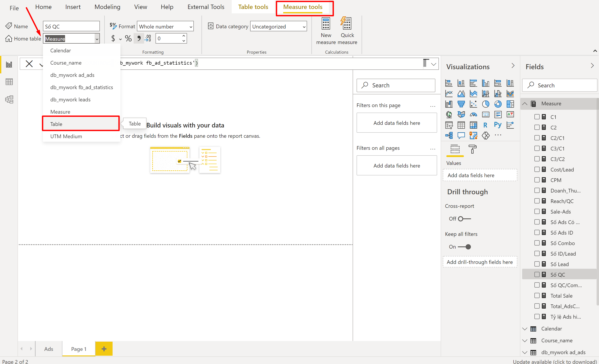Check the C2/C1 measure checkbox
This screenshot has width=599, height=364.
click(537, 138)
